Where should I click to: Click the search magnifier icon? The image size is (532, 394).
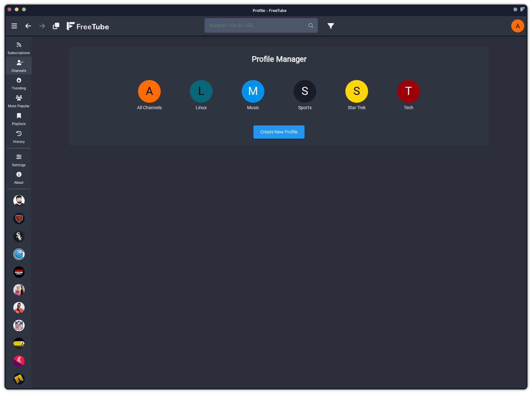[x=311, y=26]
